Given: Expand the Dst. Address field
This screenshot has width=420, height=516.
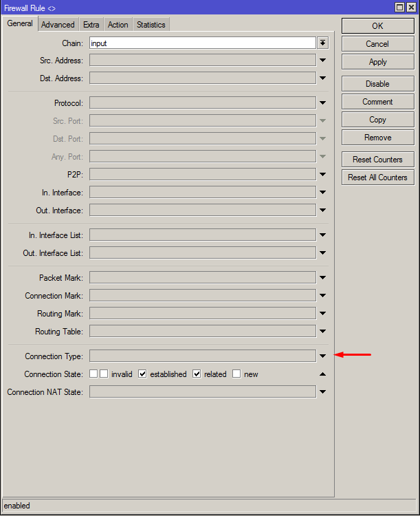Looking at the screenshot, I should (x=322, y=78).
